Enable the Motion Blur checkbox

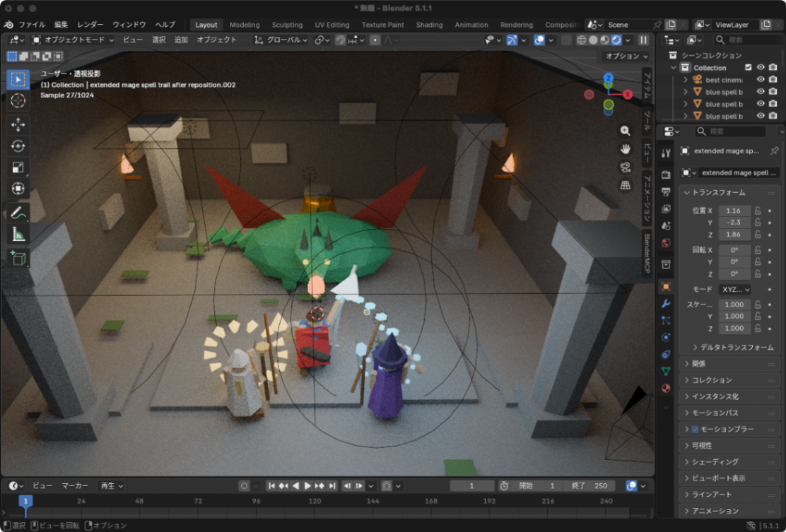pyautogui.click(x=696, y=430)
